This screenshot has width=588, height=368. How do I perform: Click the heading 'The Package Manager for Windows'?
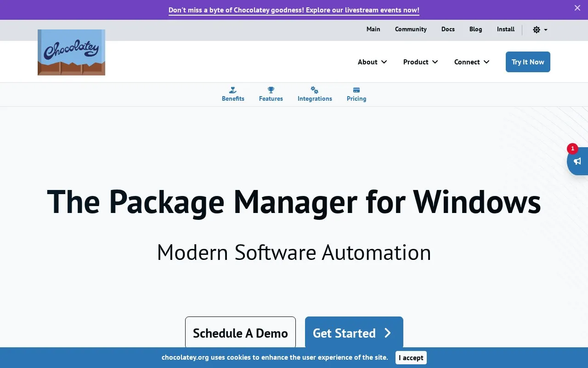[294, 202]
